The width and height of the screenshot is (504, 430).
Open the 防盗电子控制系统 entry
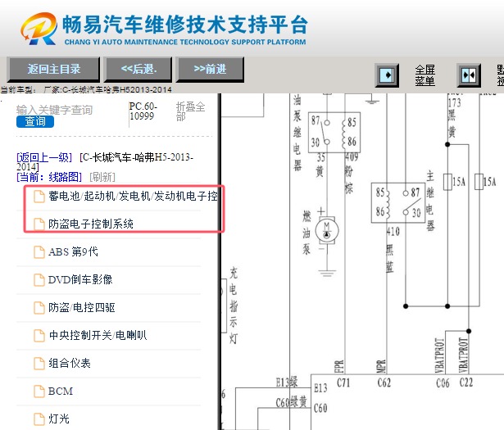pos(91,224)
